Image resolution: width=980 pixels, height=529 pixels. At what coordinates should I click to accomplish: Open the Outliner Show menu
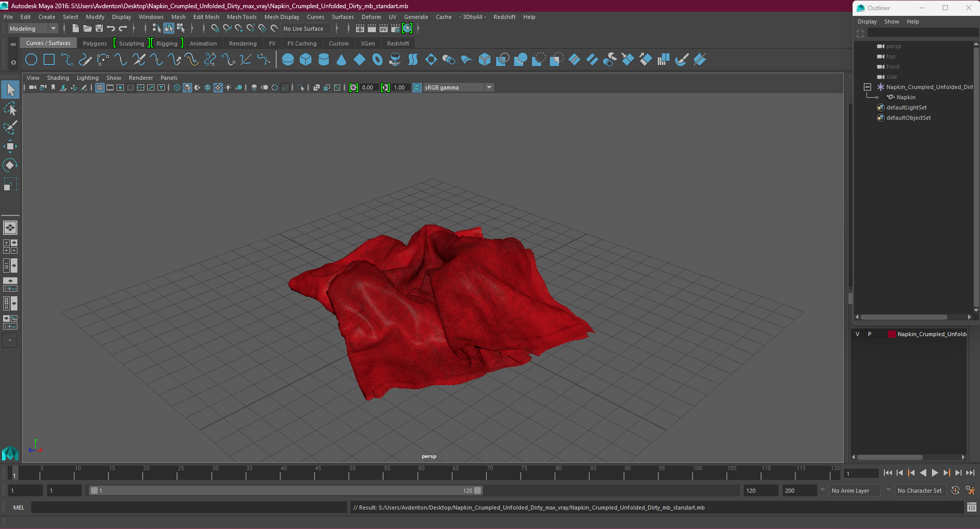[x=892, y=21]
